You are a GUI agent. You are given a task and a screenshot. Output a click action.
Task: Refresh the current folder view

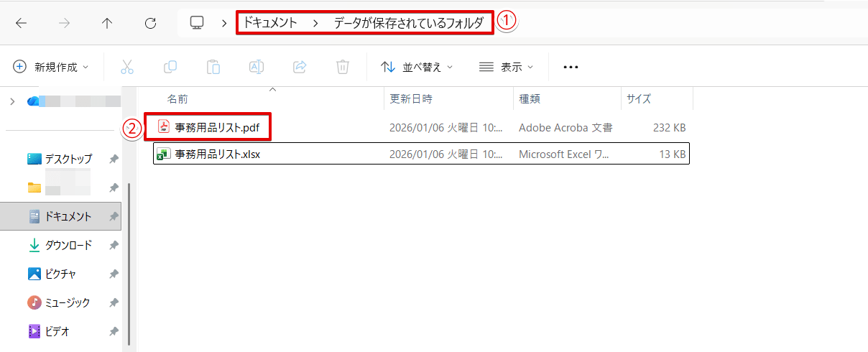point(150,23)
